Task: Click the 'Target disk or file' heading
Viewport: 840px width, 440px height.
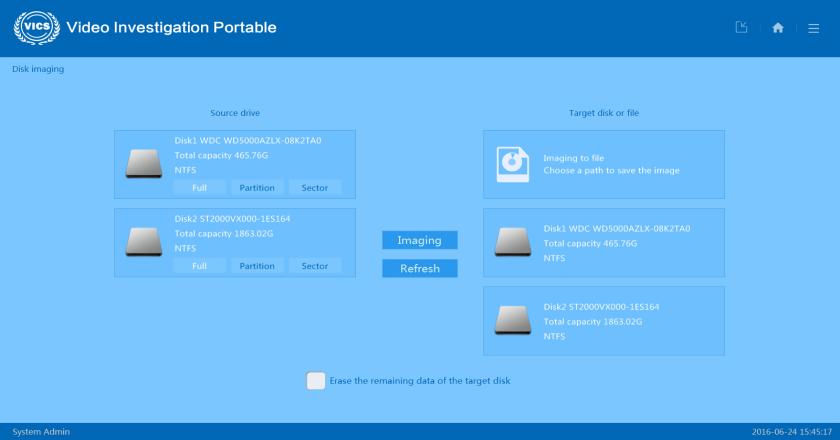Action: pos(604,113)
